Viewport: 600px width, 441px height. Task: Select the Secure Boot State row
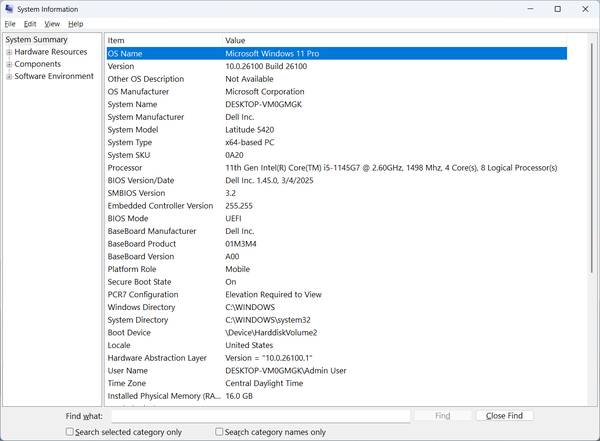coord(337,282)
